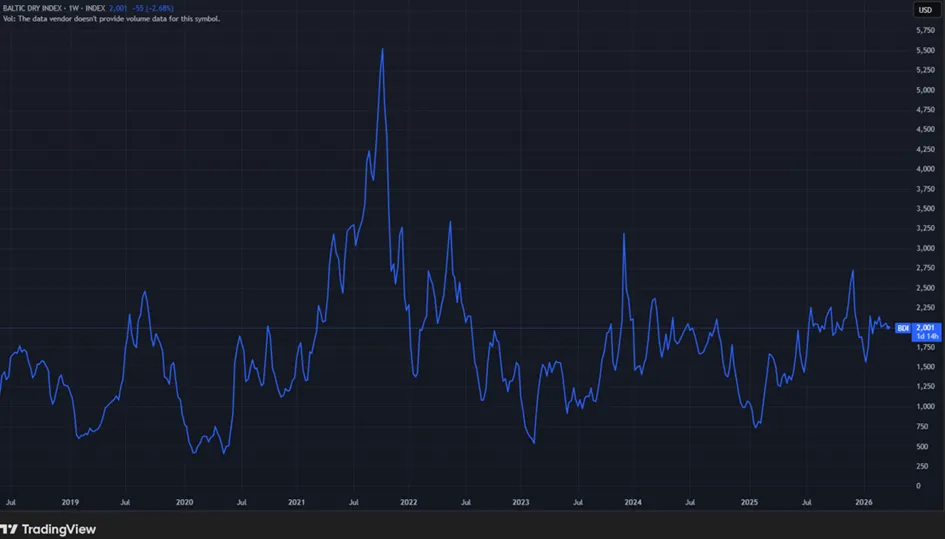Select the 2022 label on time axis
This screenshot has height=539, width=945.
click(408, 502)
